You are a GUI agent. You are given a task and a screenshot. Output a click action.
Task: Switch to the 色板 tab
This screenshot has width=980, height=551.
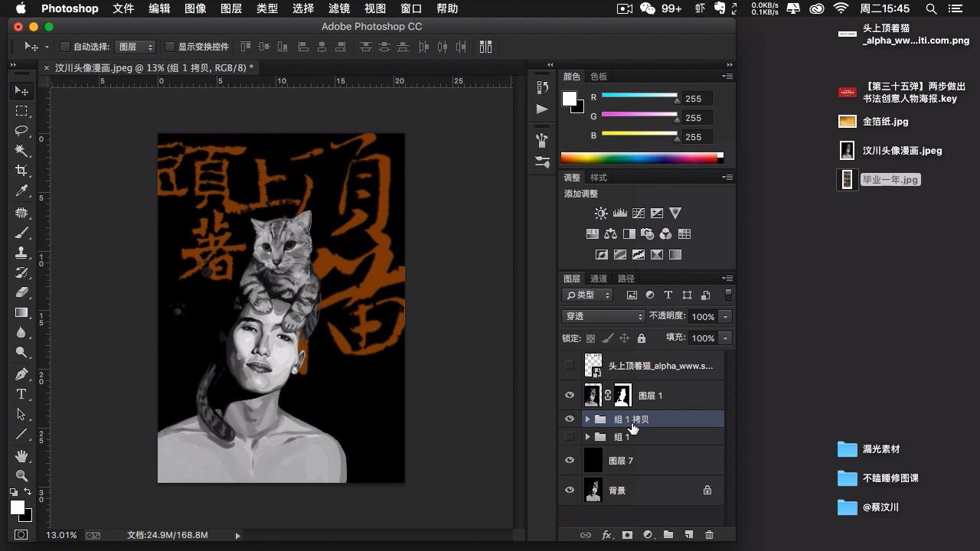pos(599,77)
